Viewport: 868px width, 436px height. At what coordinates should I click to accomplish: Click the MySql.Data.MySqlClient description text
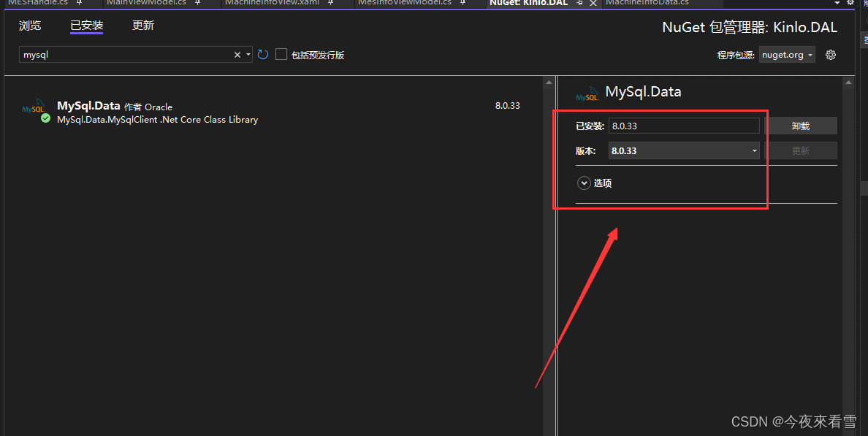157,120
